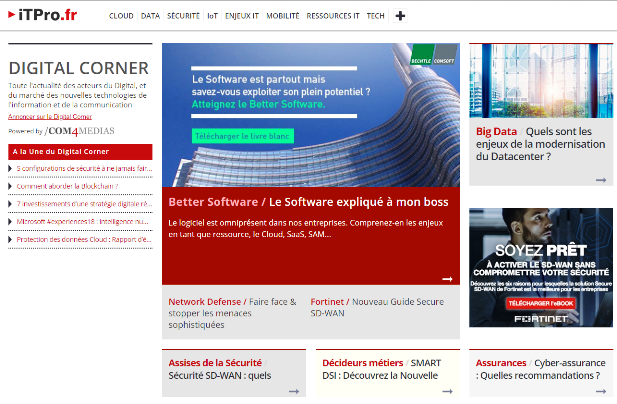Image resolution: width=617 pixels, height=404 pixels.
Task: Open the ENJEUX IT menu
Action: click(x=242, y=16)
